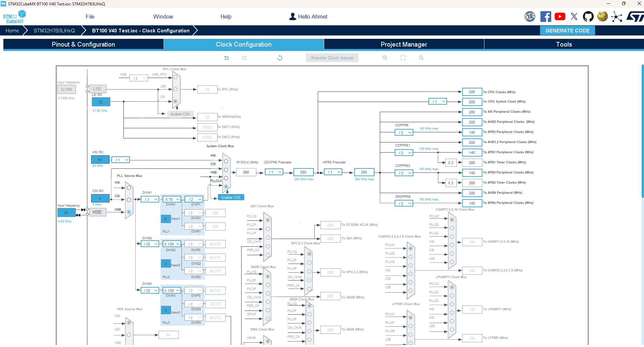Select PLL2P in the SAI1 Clock Mux
This screenshot has height=347, width=644.
click(x=268, y=229)
